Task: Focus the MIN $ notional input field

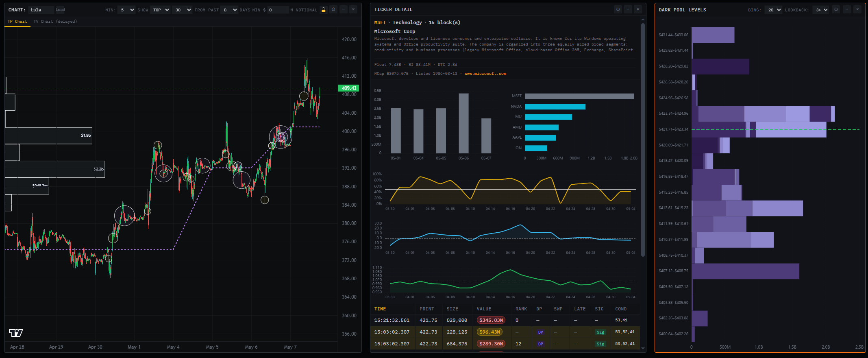Action: [278, 10]
